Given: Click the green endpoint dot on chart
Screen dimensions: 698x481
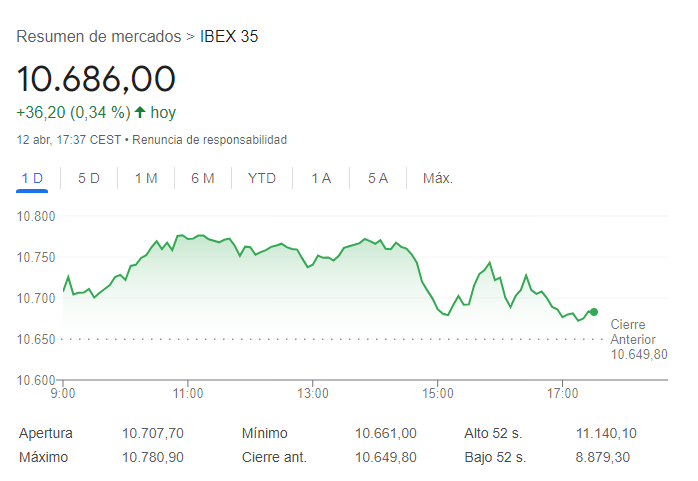Looking at the screenshot, I should [594, 312].
